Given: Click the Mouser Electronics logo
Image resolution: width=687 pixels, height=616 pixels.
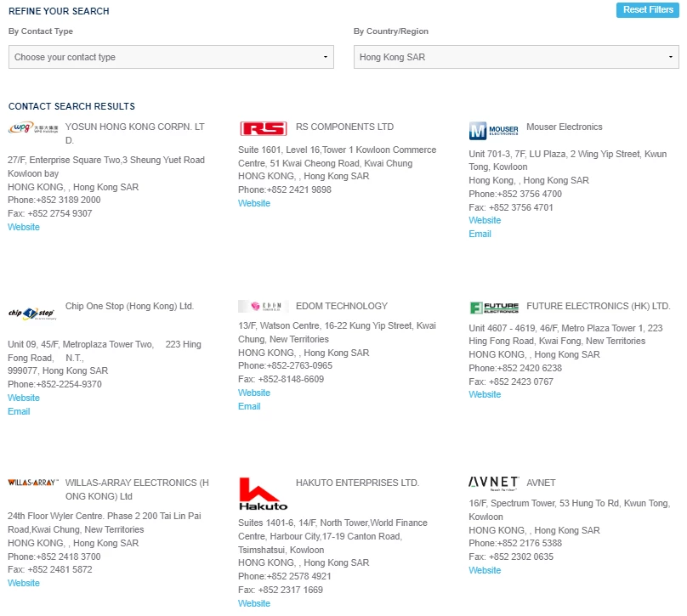Looking at the screenshot, I should [x=494, y=131].
